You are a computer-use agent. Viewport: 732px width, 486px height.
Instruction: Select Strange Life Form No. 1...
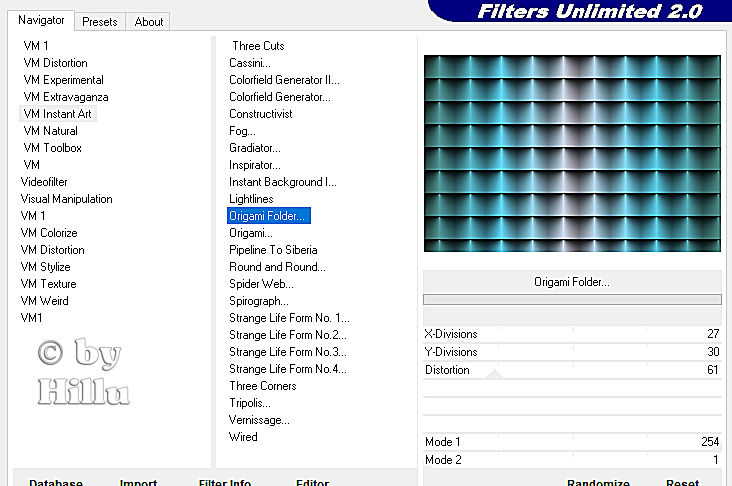pos(289,318)
